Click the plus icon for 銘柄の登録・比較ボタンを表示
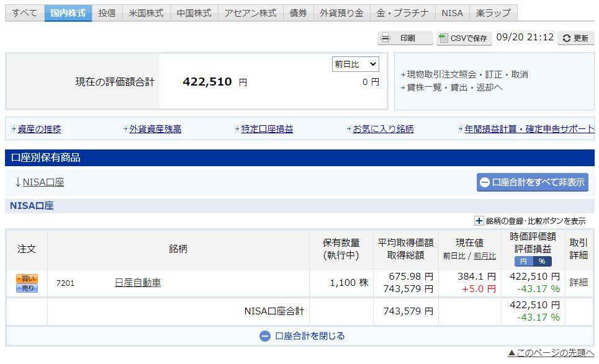 pyautogui.click(x=479, y=221)
